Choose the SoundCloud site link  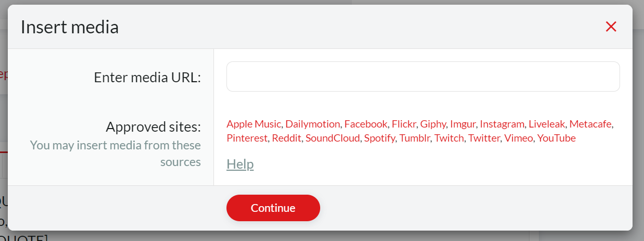pyautogui.click(x=333, y=138)
